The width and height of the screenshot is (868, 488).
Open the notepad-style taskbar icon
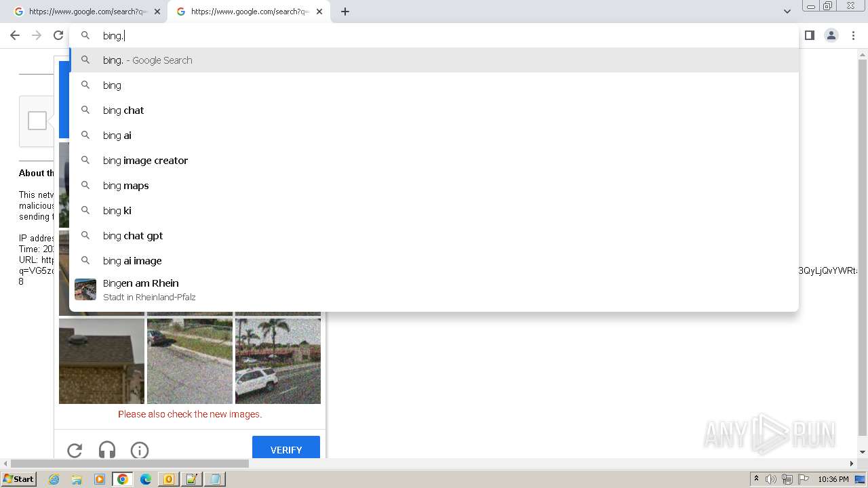(192, 479)
